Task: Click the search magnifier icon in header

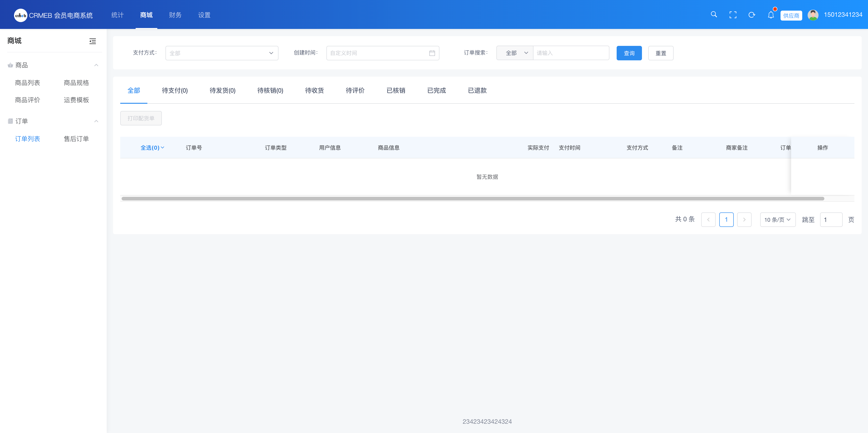Action: [x=714, y=14]
